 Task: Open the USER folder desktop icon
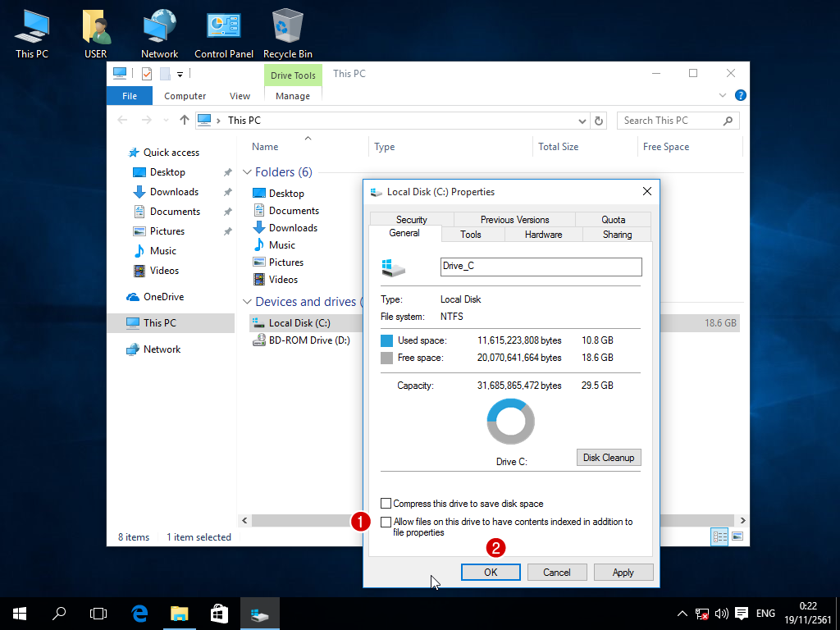coord(96,33)
